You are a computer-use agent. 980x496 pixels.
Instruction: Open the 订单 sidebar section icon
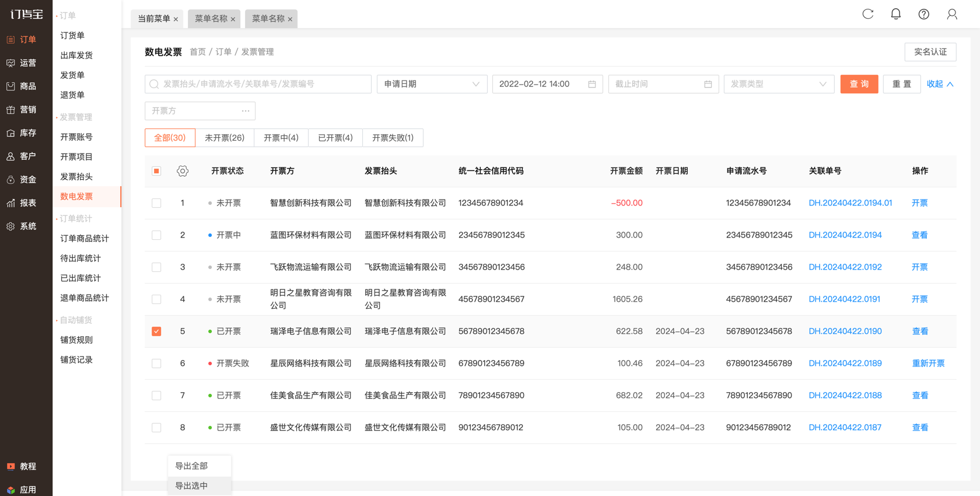tap(10, 40)
